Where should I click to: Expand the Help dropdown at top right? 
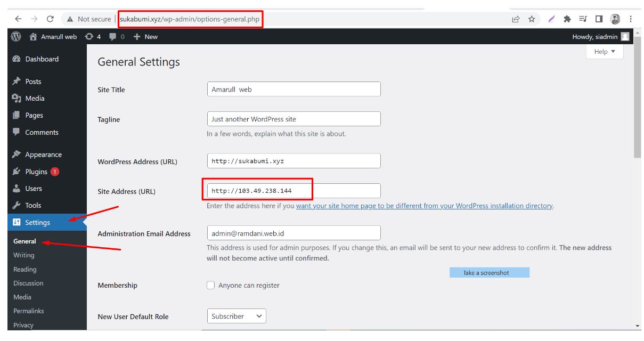(604, 51)
